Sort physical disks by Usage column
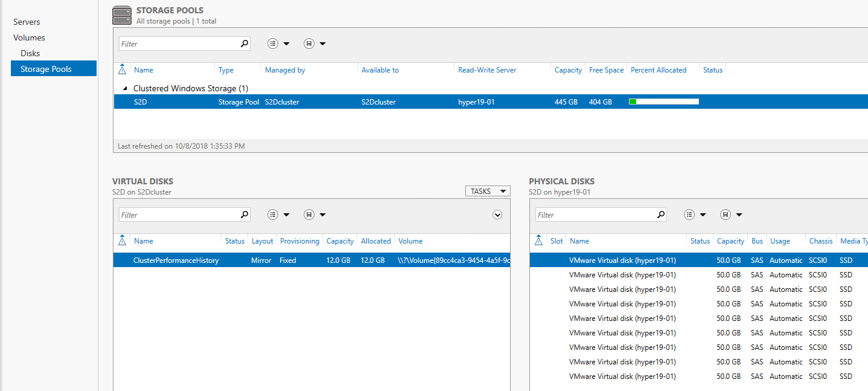The image size is (868, 391). (780, 241)
